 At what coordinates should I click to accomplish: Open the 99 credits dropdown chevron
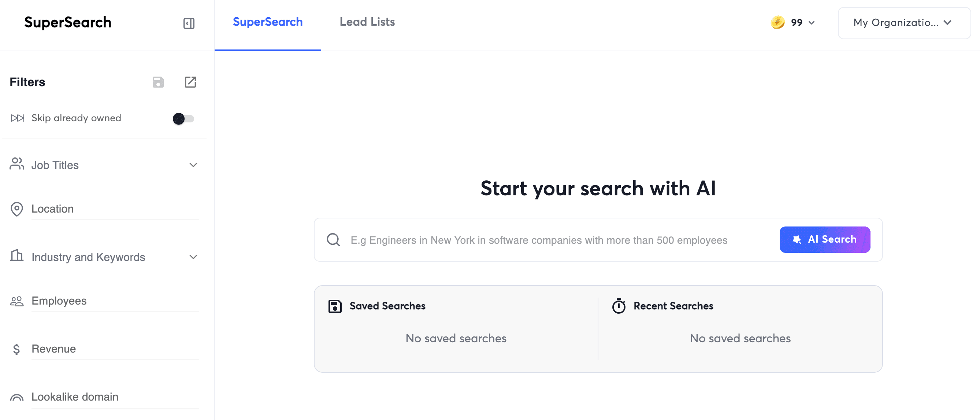point(812,23)
